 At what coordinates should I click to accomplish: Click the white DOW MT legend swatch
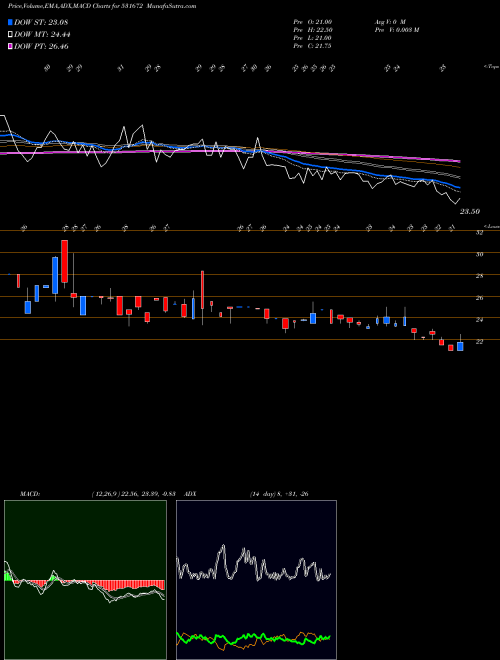(10, 35)
